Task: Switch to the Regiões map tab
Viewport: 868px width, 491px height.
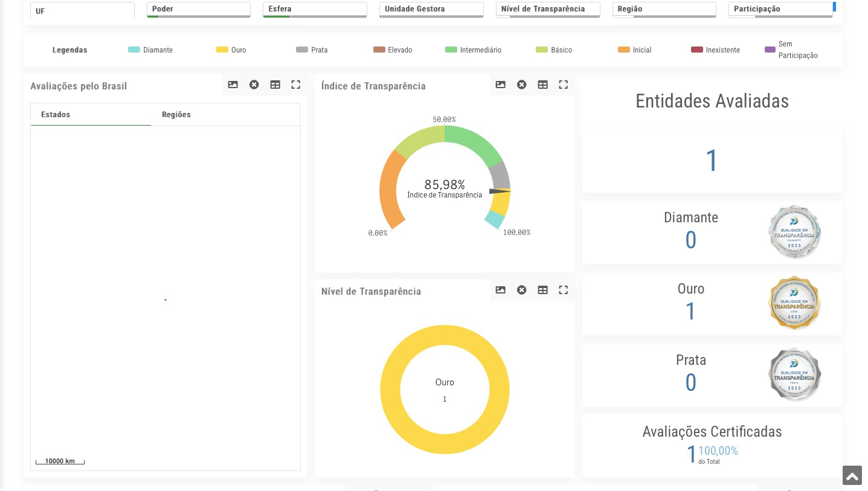Action: [176, 115]
